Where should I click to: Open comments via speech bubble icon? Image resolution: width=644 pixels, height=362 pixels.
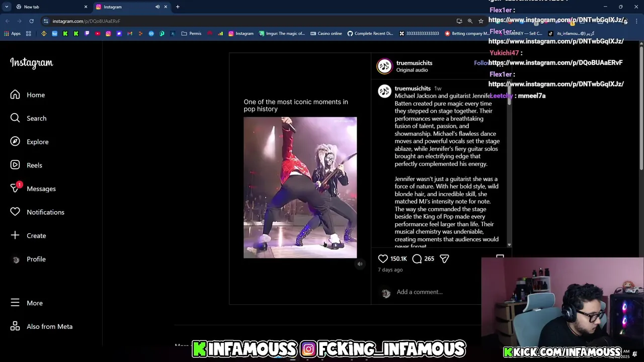pos(417,258)
